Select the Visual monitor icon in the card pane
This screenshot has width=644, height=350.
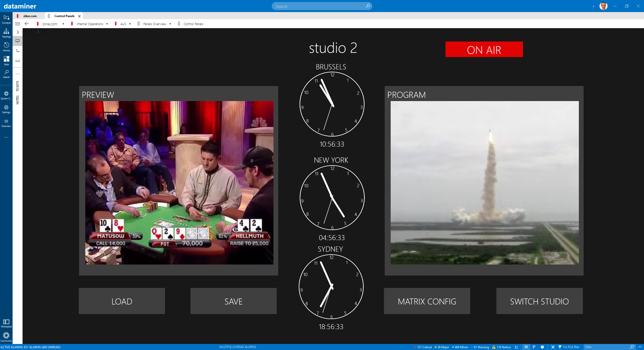(x=18, y=41)
